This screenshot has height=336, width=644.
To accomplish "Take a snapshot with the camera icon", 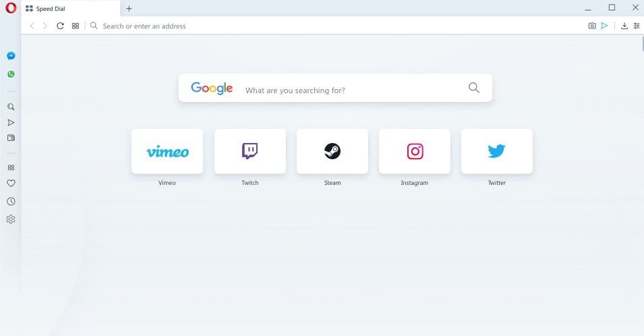I will click(x=592, y=26).
